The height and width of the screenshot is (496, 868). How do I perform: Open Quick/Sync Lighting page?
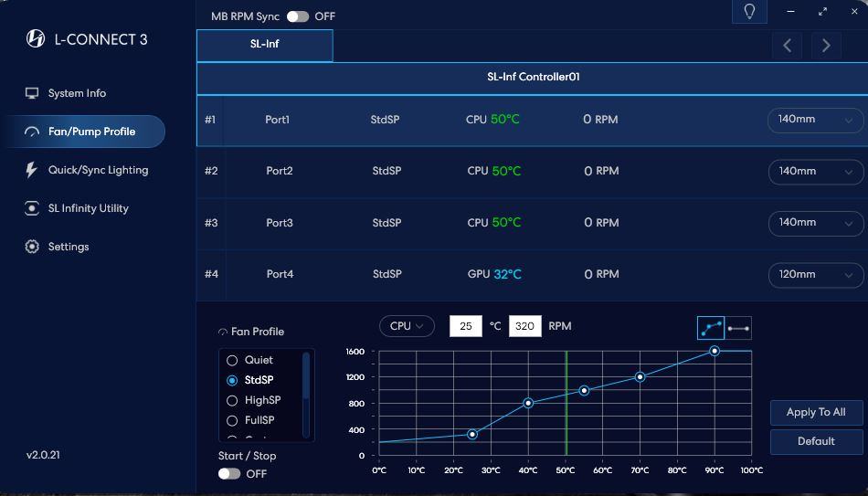(98, 170)
